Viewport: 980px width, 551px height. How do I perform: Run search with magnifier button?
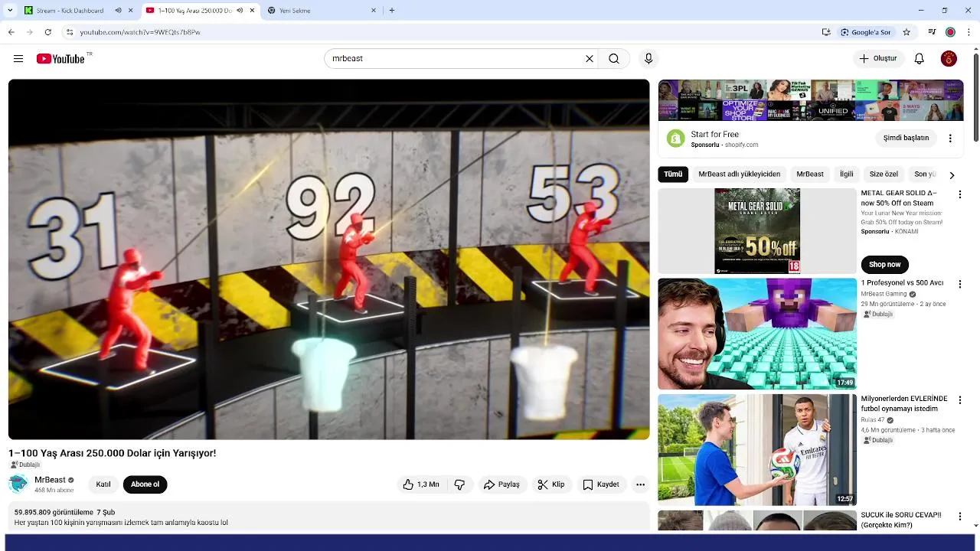614,59
